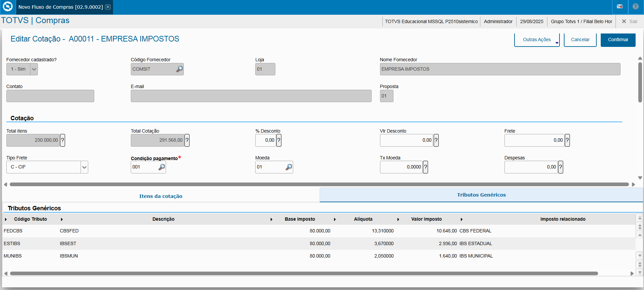644x290 pixels.
Task: Sort by Alíquota column header
Action: click(x=363, y=219)
